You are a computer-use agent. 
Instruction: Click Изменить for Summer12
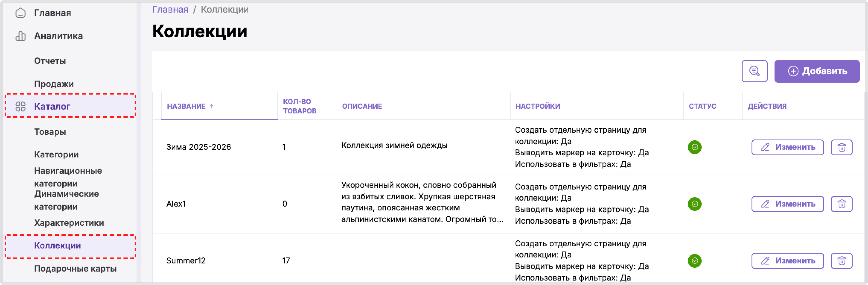pyautogui.click(x=788, y=261)
